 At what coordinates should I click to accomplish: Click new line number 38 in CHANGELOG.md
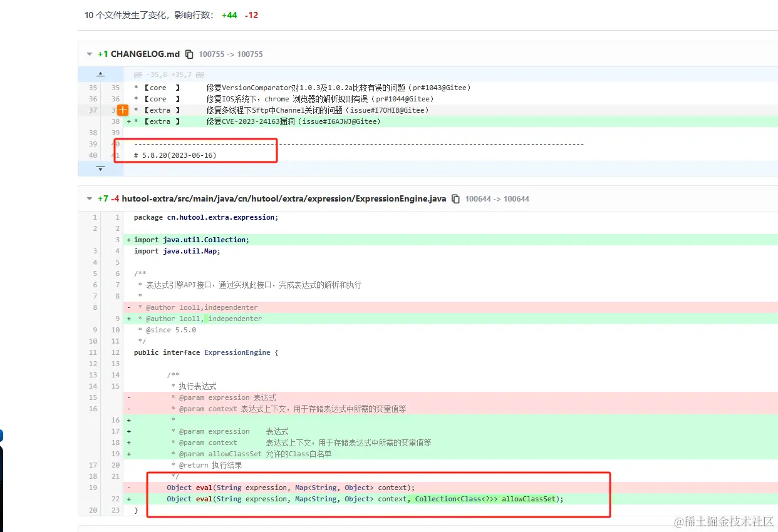(115, 121)
